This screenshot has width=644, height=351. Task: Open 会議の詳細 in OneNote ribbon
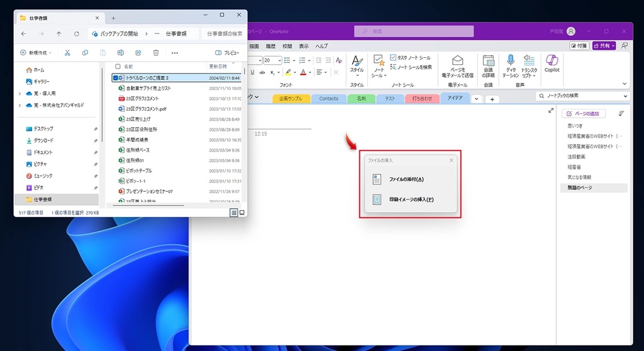(488, 66)
